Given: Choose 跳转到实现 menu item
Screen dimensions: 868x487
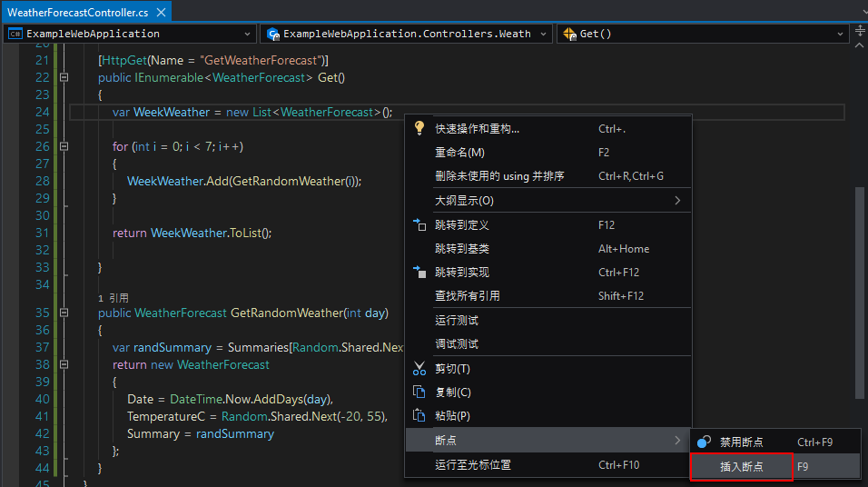Looking at the screenshot, I should (548, 272).
